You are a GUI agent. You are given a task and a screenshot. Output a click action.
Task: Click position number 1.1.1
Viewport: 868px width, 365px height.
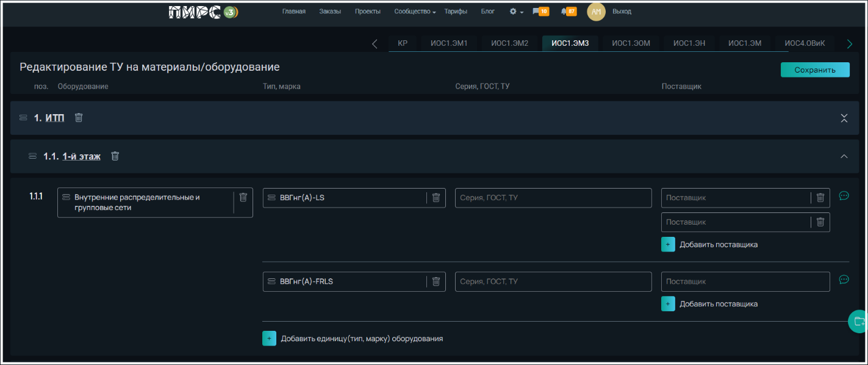36,197
